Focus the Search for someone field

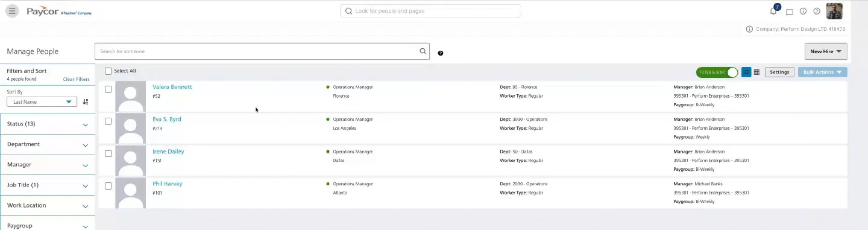pos(262,51)
